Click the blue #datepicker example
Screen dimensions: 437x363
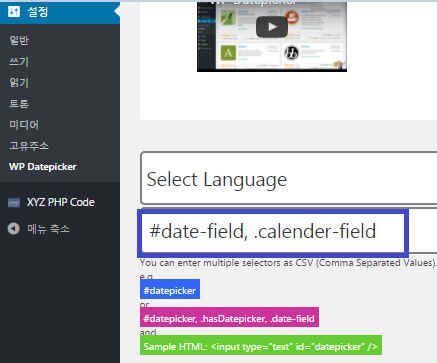pos(170,290)
